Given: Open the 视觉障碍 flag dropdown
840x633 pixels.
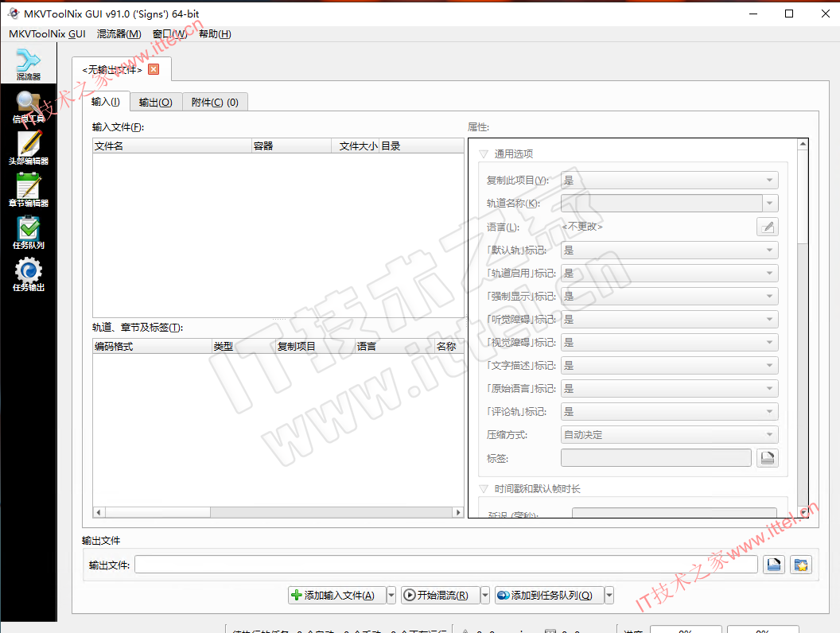Looking at the screenshot, I should (669, 342).
